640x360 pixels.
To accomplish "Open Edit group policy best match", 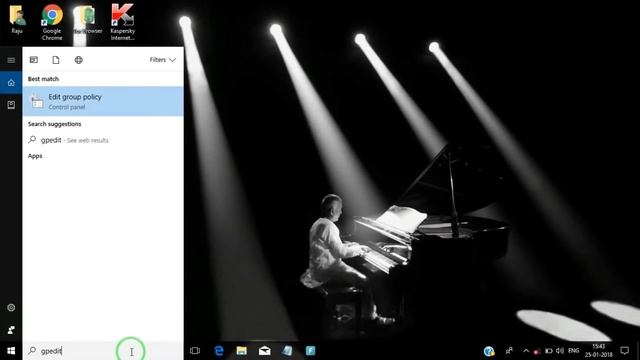I will pyautogui.click(x=103, y=101).
